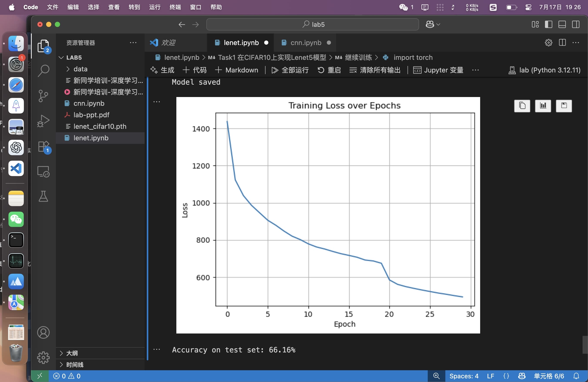This screenshot has width=588, height=382.
Task: Toggle the secondary side bar
Action: pyautogui.click(x=576, y=24)
